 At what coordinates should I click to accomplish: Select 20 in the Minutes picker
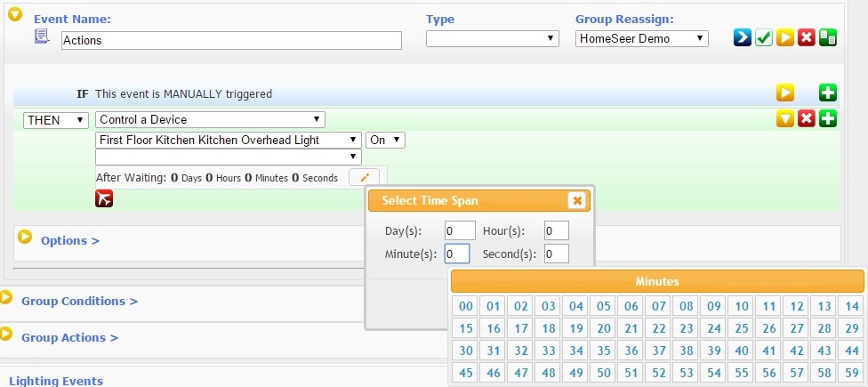coord(603,328)
